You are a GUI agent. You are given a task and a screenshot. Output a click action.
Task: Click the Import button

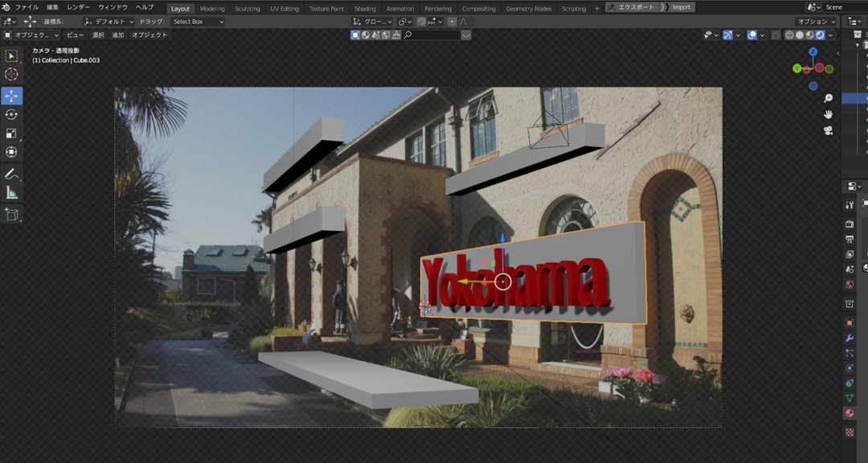coord(681,7)
